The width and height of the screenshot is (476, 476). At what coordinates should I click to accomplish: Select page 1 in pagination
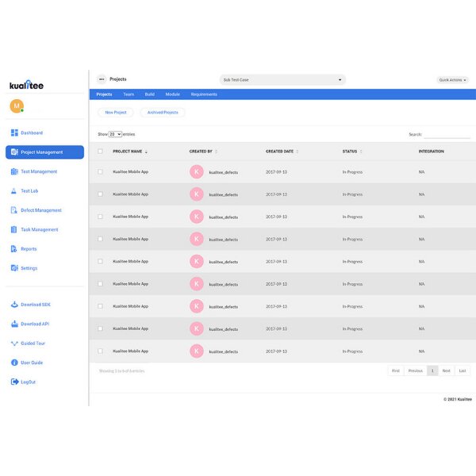click(x=432, y=370)
